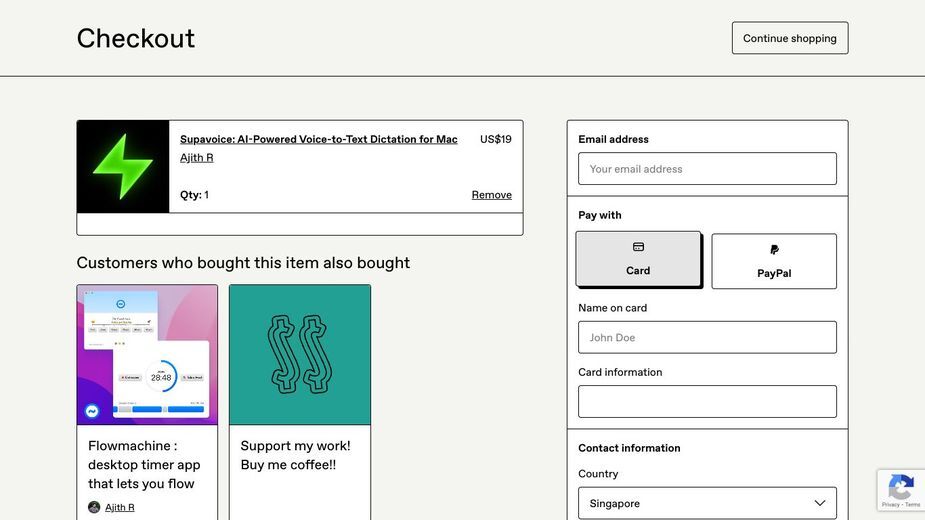Open the Supavoice product title link
Image resolution: width=925 pixels, height=520 pixels.
(x=319, y=139)
